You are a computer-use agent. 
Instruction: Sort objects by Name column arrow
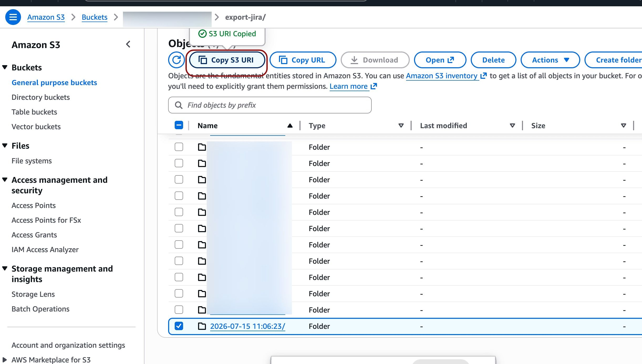[x=290, y=126]
